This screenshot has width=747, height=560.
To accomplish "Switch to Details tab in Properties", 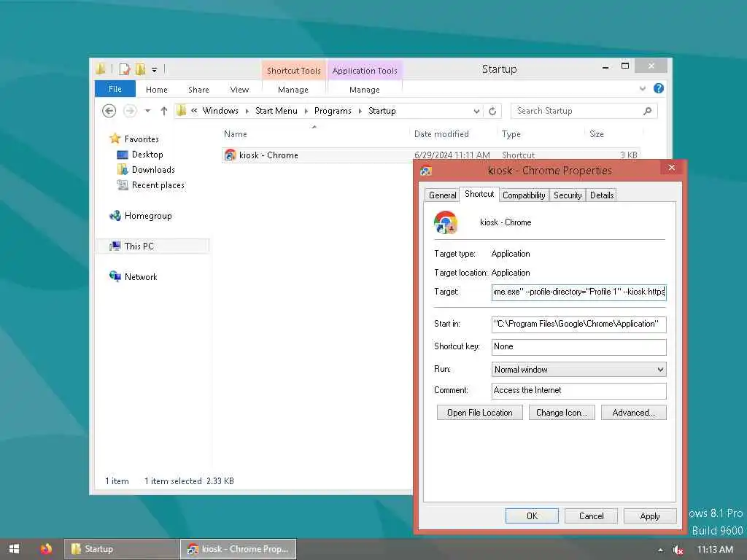I will point(602,195).
